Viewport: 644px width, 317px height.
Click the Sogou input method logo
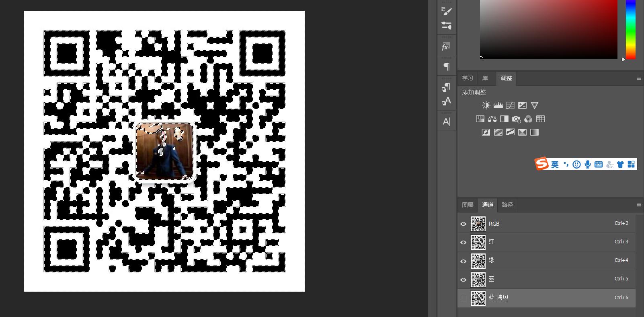(541, 164)
